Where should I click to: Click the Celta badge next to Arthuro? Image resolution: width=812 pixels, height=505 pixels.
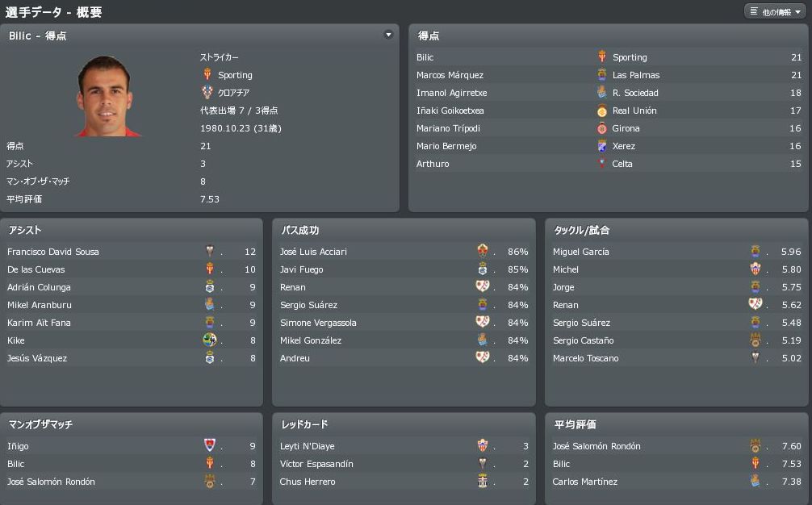pos(601,164)
